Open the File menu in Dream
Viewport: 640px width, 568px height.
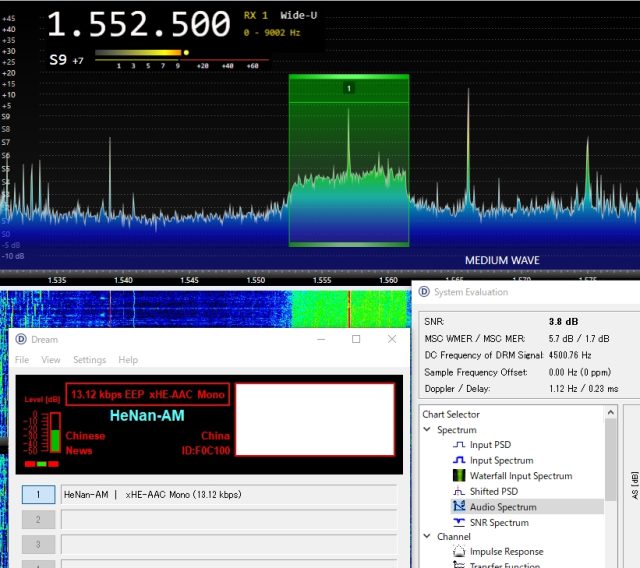point(22,360)
